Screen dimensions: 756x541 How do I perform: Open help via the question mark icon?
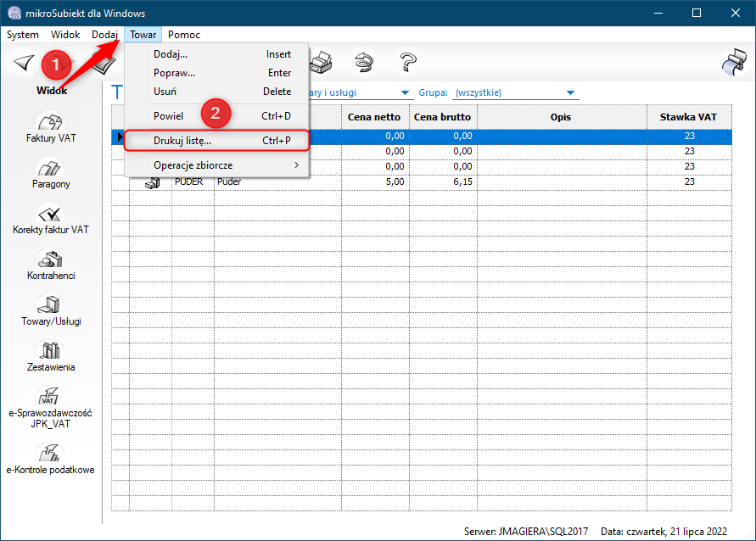click(x=408, y=62)
